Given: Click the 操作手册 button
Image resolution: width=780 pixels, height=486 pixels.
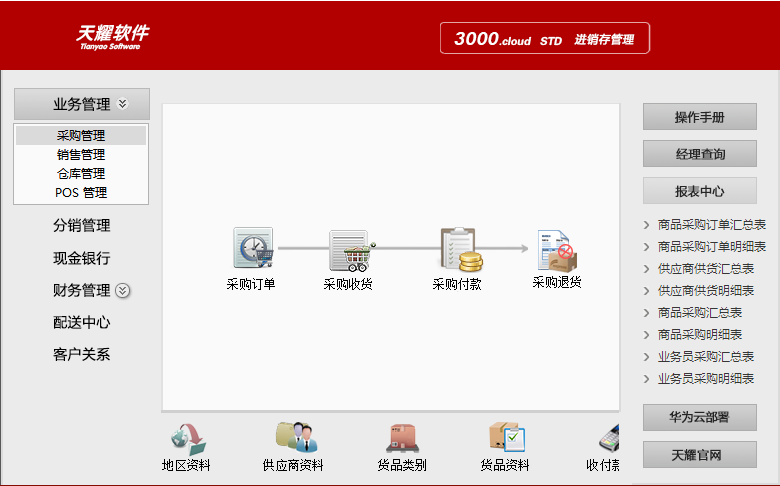Looking at the screenshot, I should click(x=699, y=117).
